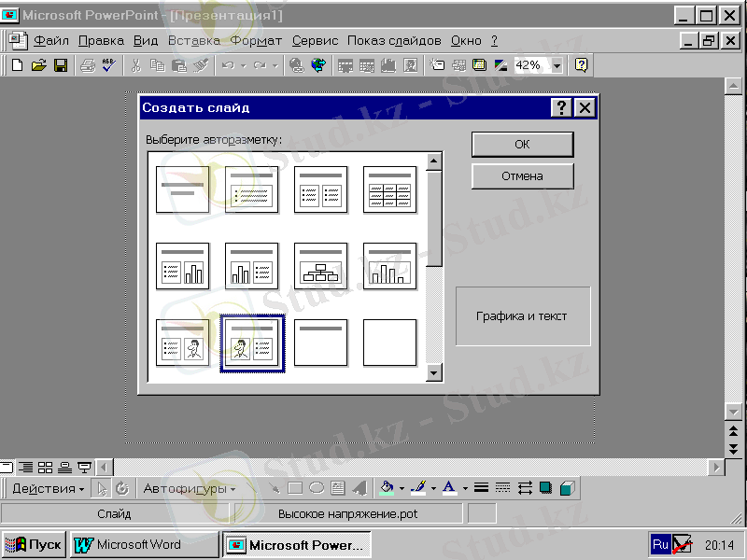Open the Показ слайдов menu

(394, 41)
